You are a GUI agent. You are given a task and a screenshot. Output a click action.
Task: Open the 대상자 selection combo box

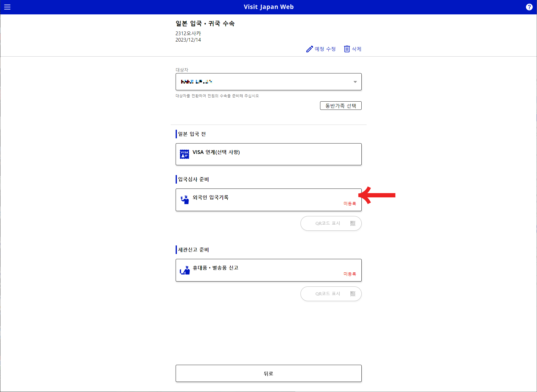point(268,82)
